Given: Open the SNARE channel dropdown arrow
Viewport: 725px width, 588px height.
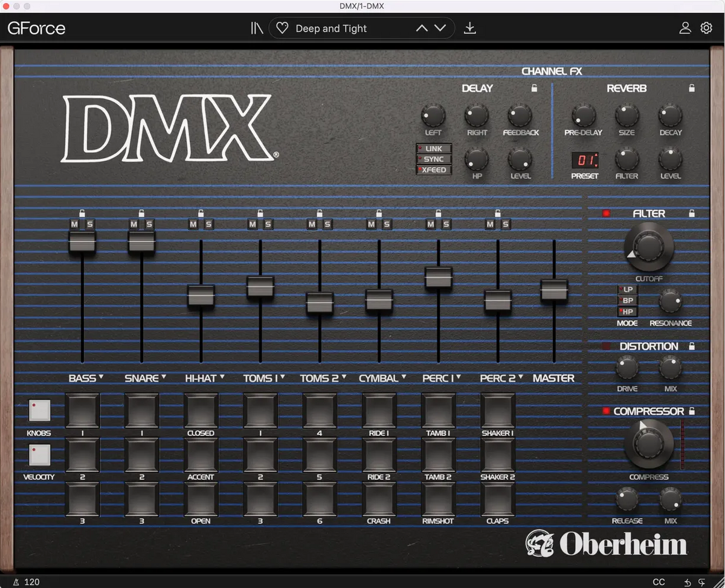Looking at the screenshot, I should click(163, 377).
